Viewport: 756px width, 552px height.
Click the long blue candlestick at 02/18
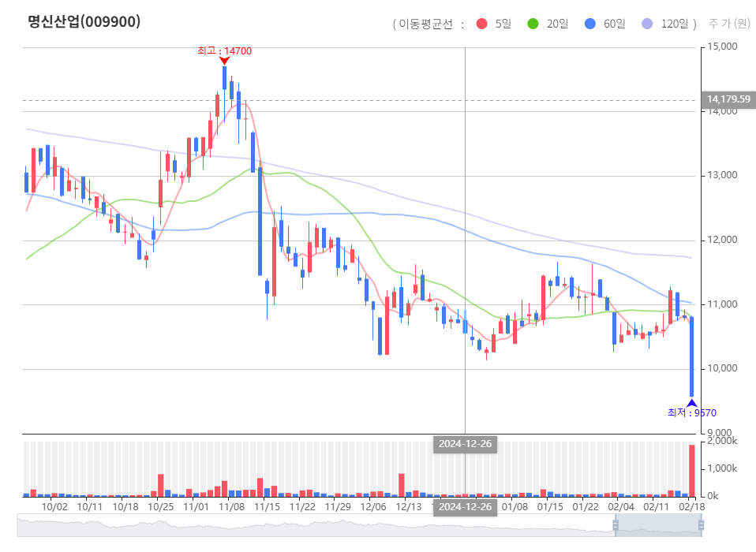692,356
